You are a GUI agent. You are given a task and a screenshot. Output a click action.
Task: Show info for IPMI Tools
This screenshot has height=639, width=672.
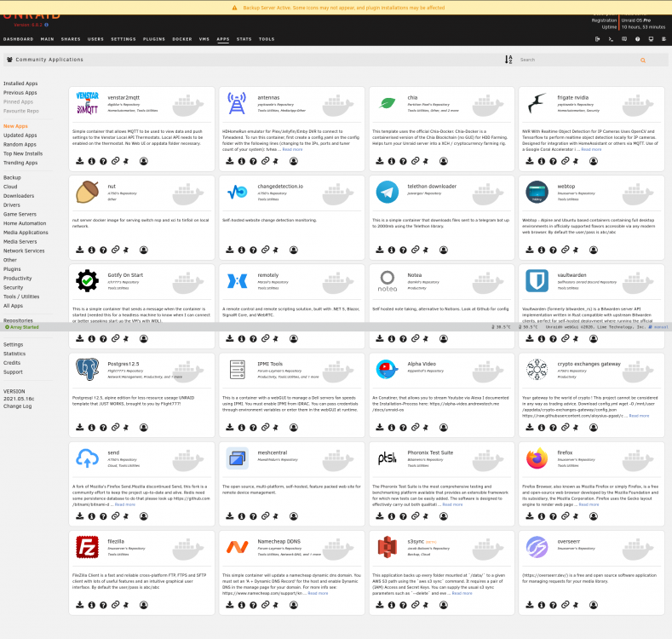(242, 428)
